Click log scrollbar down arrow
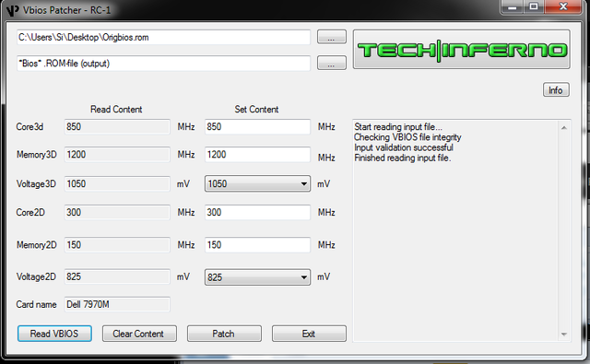590x364 pixels. pos(563,334)
